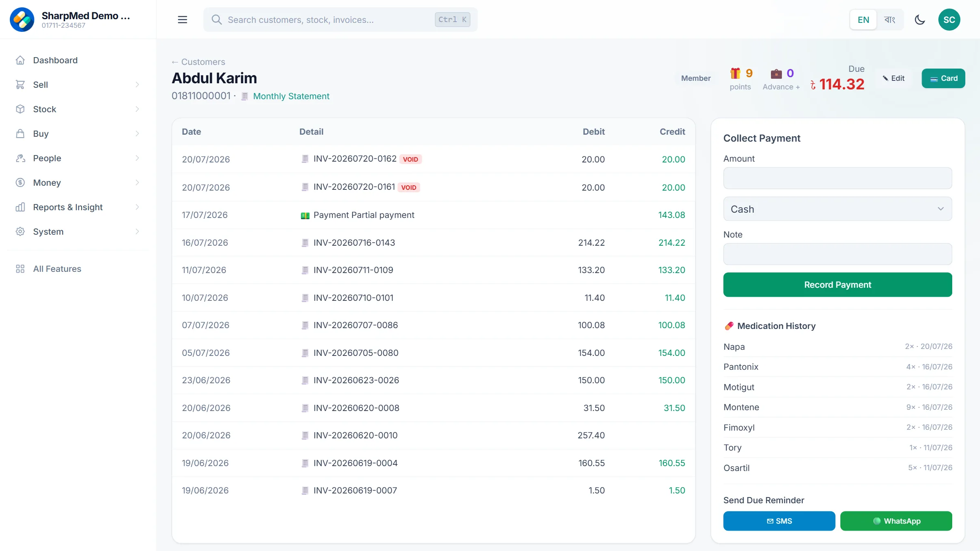Viewport: 980px width, 551px height.
Task: Focus the Note input field
Action: (x=837, y=254)
